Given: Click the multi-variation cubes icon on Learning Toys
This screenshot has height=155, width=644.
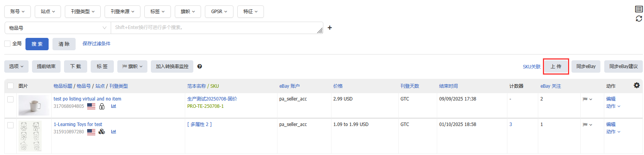Looking at the screenshot, I should (102, 132).
